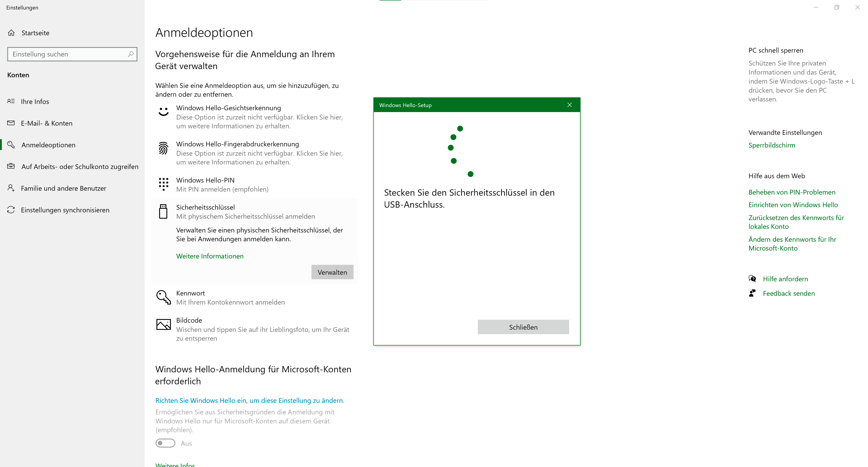Open Familie und andere Benutzer
Image resolution: width=868 pixels, height=467 pixels.
[63, 189]
